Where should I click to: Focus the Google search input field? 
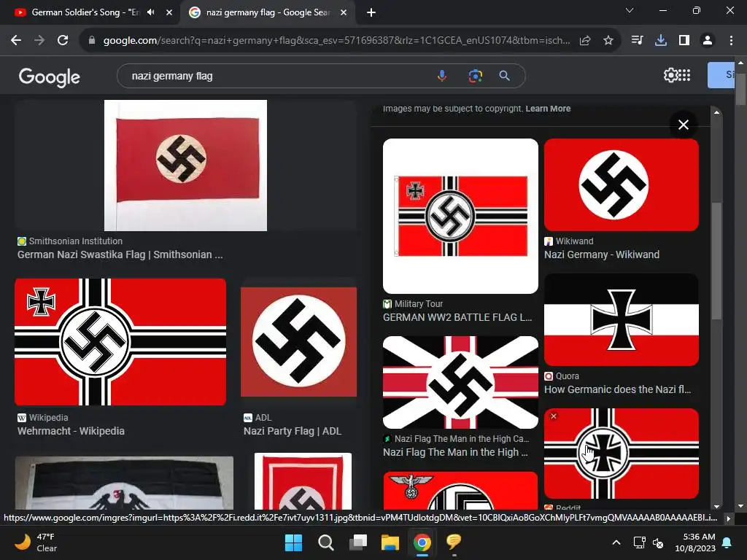click(281, 76)
